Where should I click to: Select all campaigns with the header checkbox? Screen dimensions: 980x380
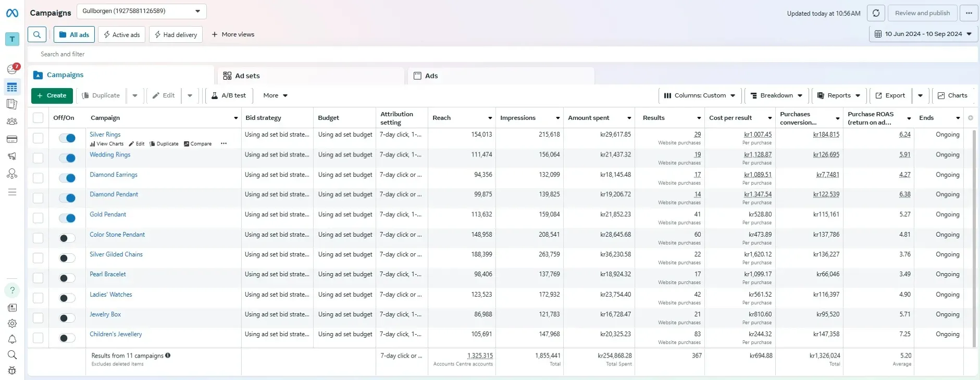point(38,118)
